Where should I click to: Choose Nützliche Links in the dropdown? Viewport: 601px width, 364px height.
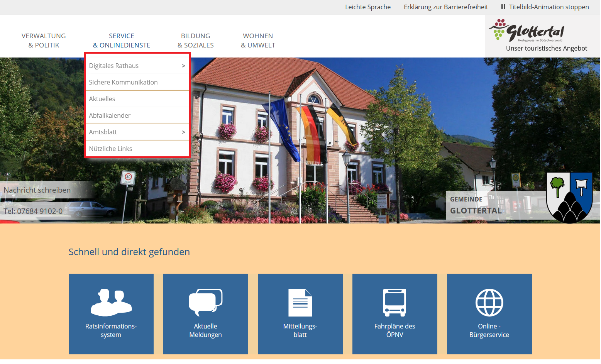click(110, 149)
